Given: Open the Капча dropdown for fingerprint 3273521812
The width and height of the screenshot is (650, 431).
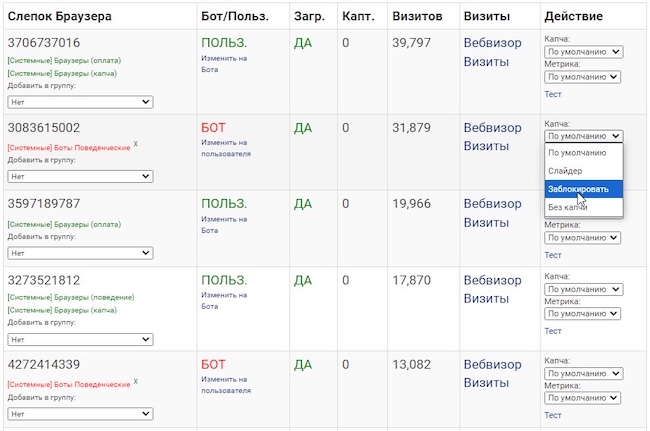Looking at the screenshot, I should pyautogui.click(x=584, y=289).
